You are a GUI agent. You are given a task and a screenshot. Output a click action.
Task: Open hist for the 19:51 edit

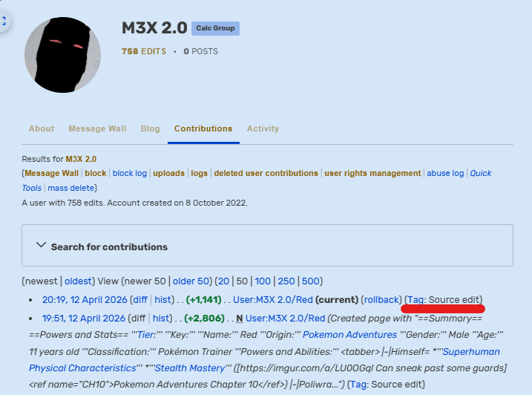161,319
